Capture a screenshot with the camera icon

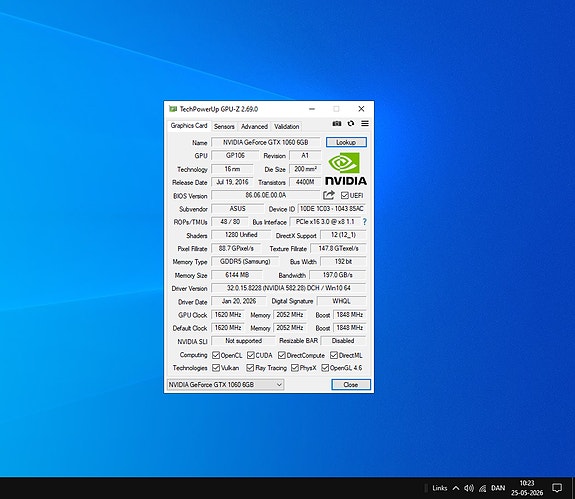pyautogui.click(x=337, y=124)
